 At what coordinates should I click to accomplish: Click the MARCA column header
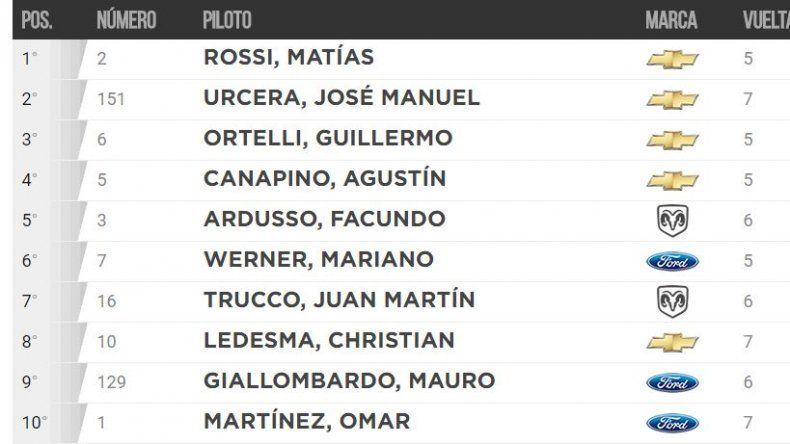click(672, 20)
